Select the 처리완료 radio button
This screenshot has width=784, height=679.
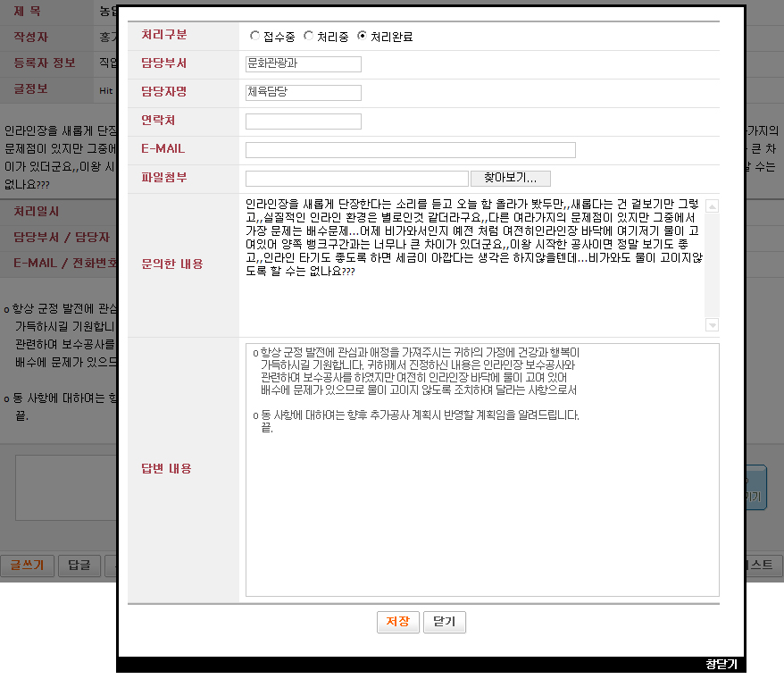362,36
